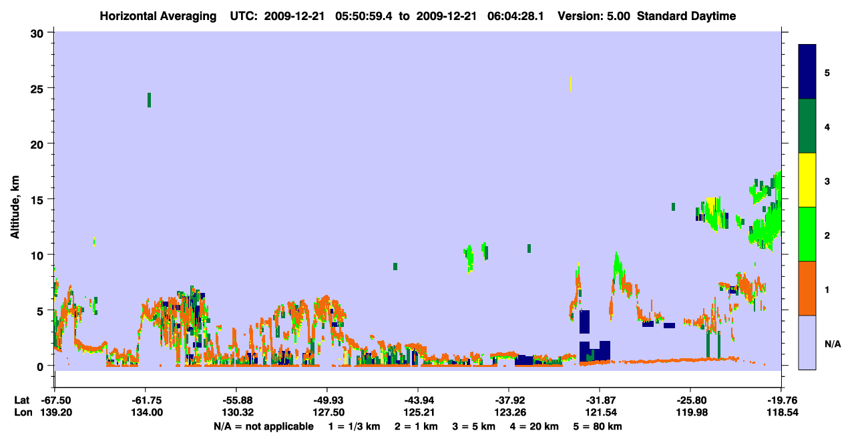Click the 'Standard Daytime' text
Image resolution: width=868 pixels, height=445 pixels.
click(x=686, y=17)
